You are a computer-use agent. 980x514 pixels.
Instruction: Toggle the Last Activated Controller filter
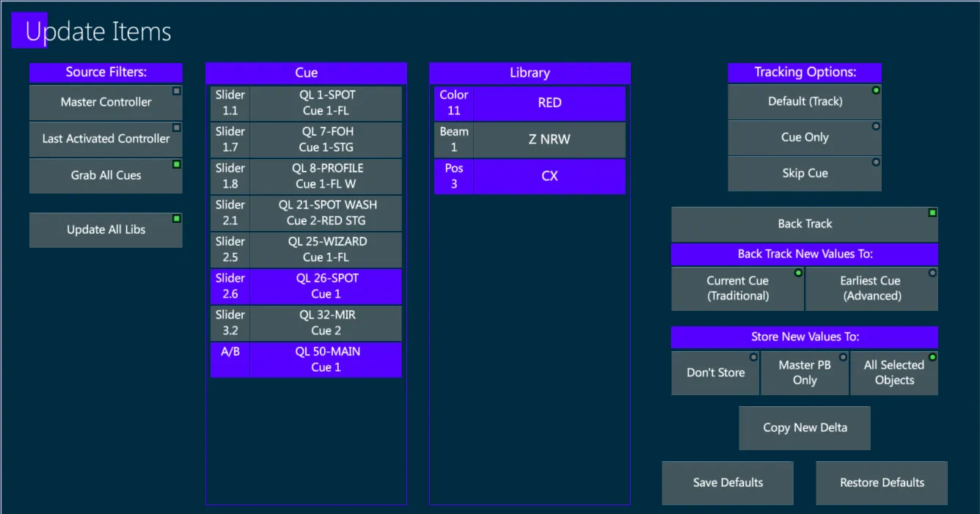[106, 139]
